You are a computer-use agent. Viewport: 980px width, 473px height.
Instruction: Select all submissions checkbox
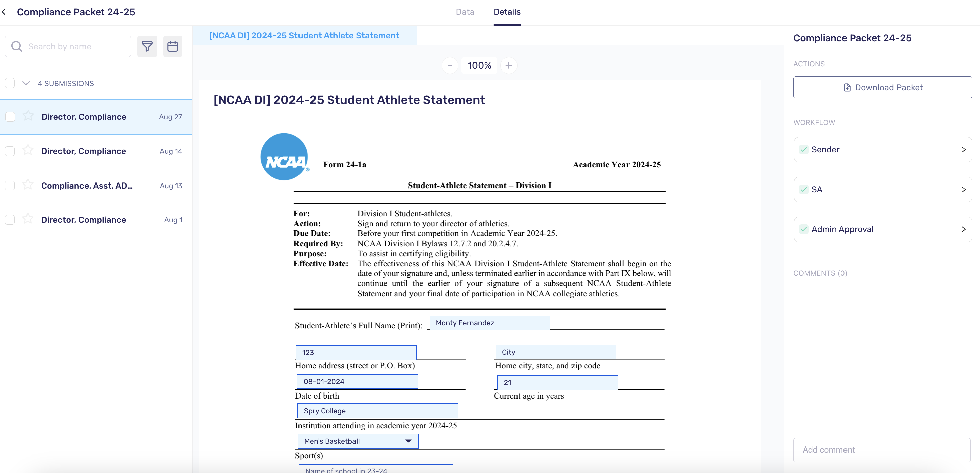tap(10, 83)
